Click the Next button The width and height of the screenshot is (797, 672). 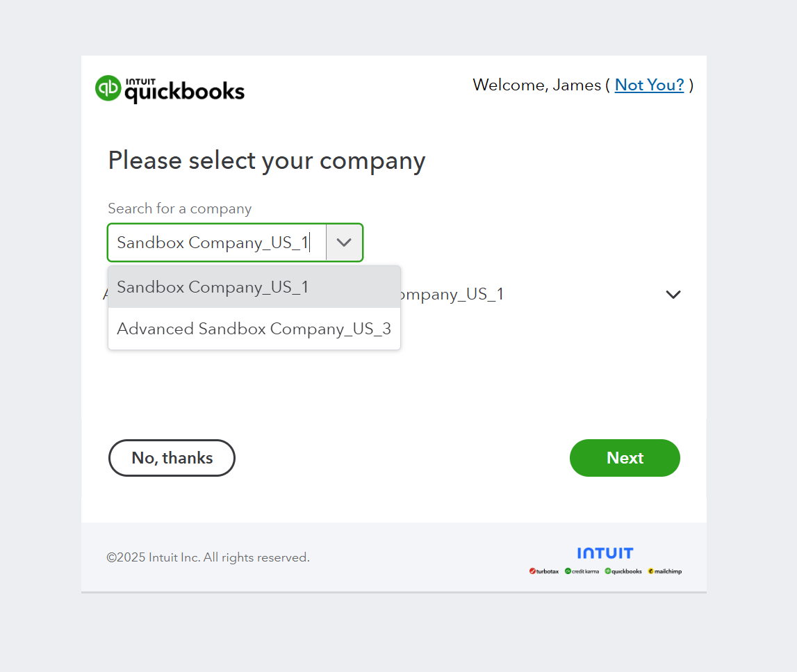[x=625, y=458]
